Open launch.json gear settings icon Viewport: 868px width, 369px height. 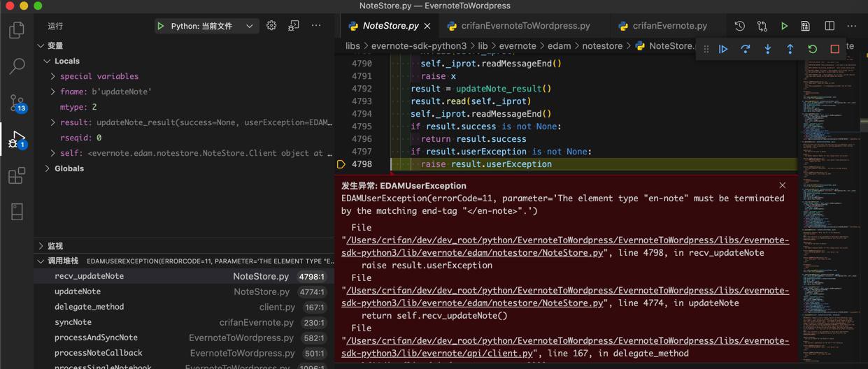point(271,26)
